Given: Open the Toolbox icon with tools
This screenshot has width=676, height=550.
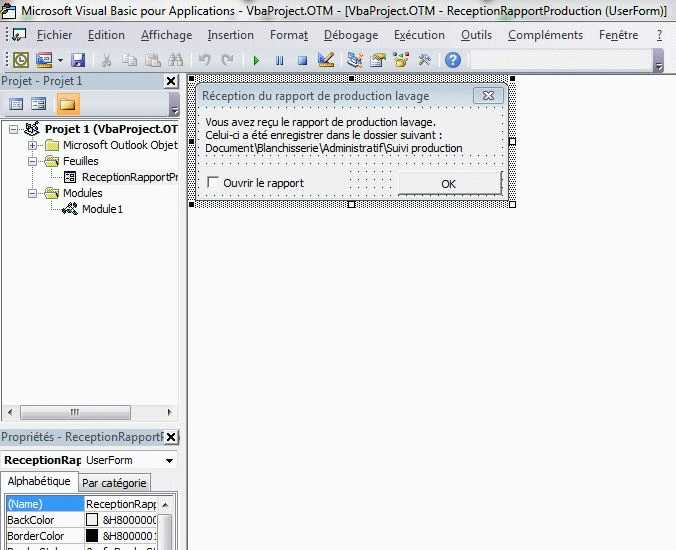Looking at the screenshot, I should 424,60.
